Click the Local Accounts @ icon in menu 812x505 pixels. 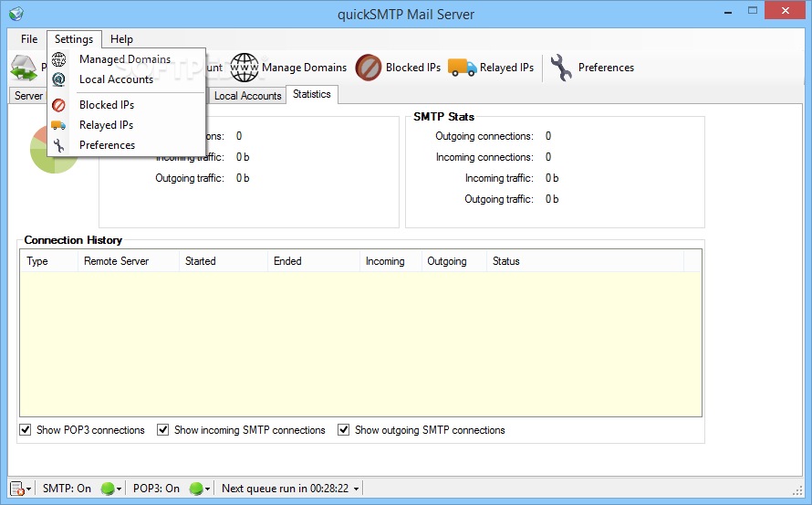tap(59, 79)
